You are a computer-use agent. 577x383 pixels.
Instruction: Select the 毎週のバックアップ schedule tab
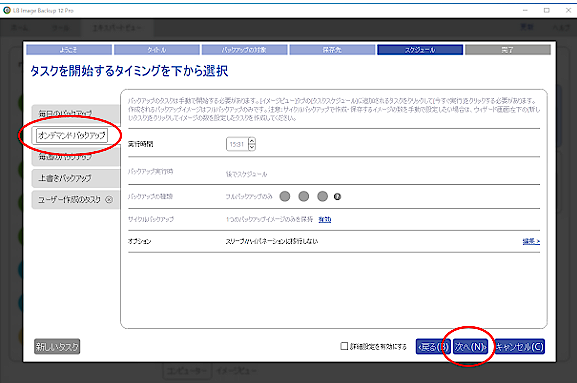click(75, 157)
